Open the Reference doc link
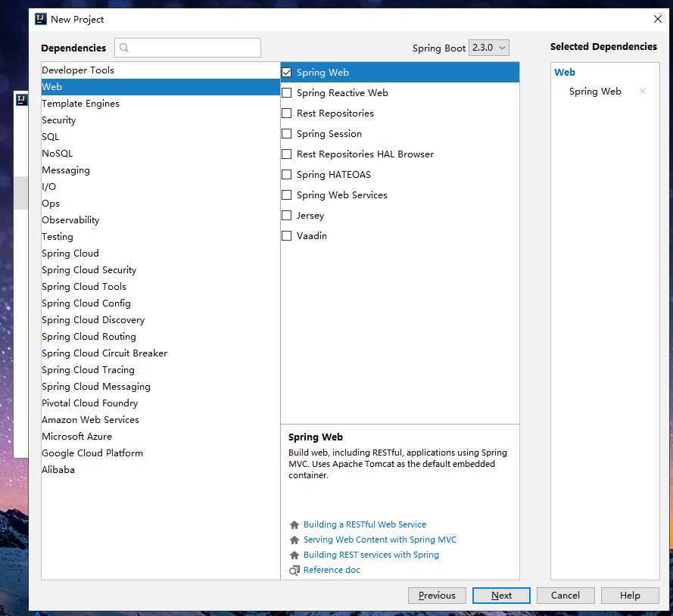This screenshot has width=673, height=616. click(x=332, y=570)
